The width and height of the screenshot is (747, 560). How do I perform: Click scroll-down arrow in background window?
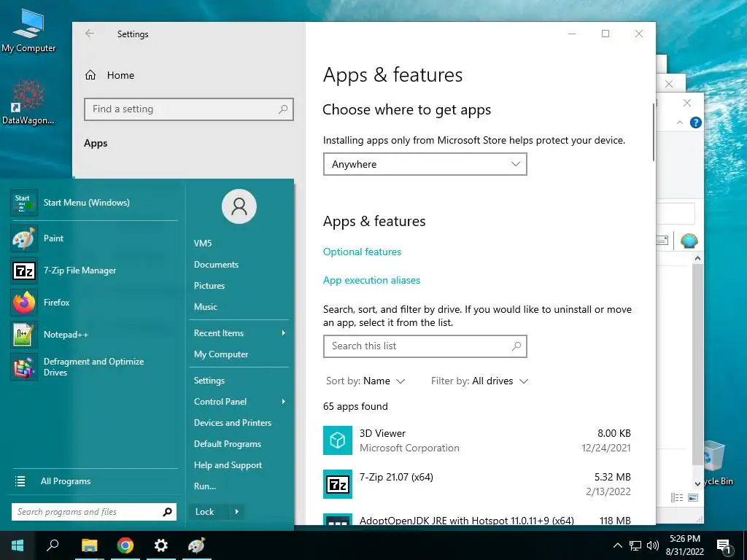pyautogui.click(x=697, y=483)
